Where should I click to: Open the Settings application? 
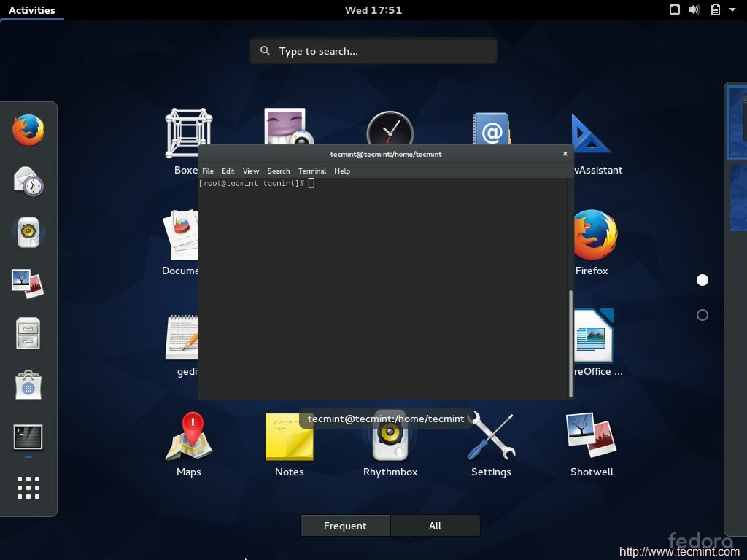tap(491, 437)
